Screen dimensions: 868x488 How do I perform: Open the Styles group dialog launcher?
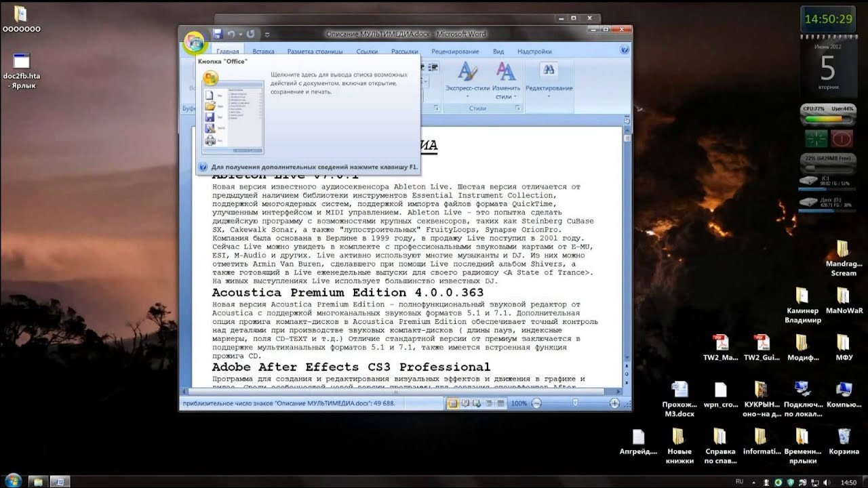[x=519, y=108]
